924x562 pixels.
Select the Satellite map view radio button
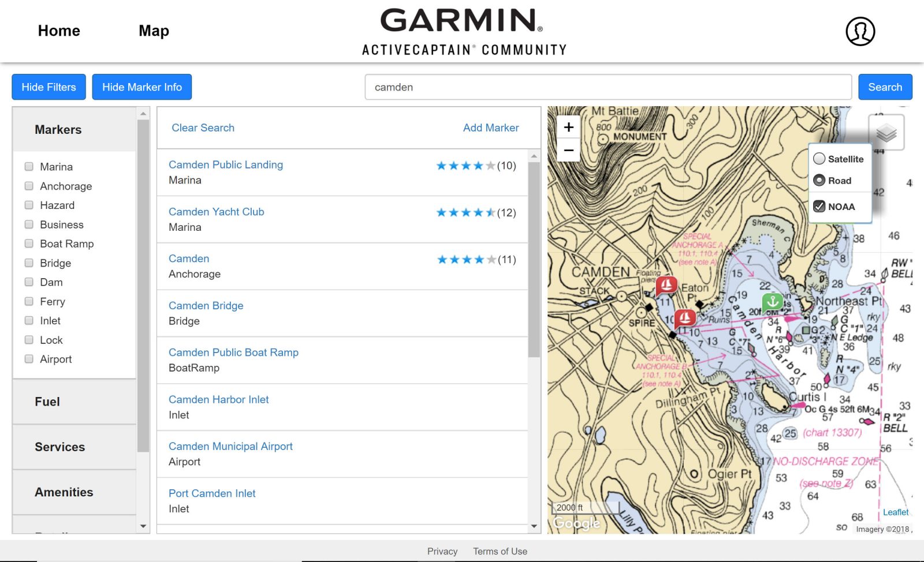(x=819, y=159)
